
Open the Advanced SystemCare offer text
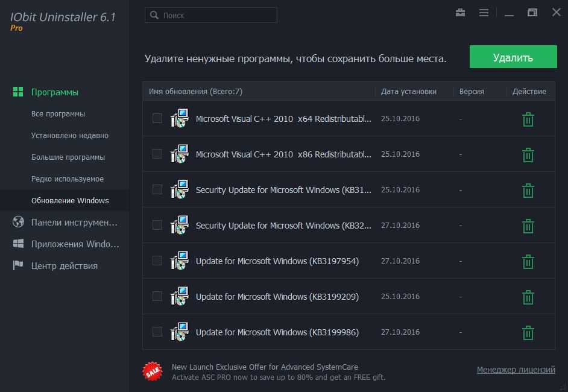pyautogui.click(x=279, y=372)
